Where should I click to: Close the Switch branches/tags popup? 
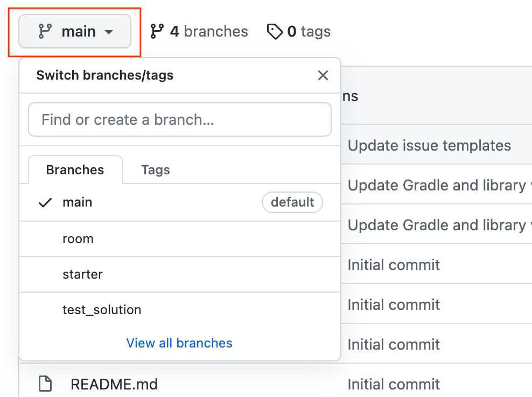323,75
